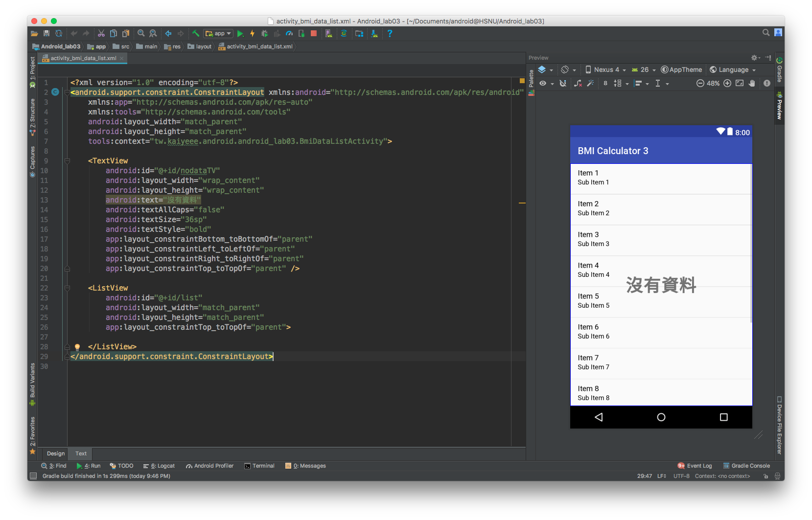Screen dimensions: 812x520
Task: Open the Project Structure icon
Action: [359, 34]
